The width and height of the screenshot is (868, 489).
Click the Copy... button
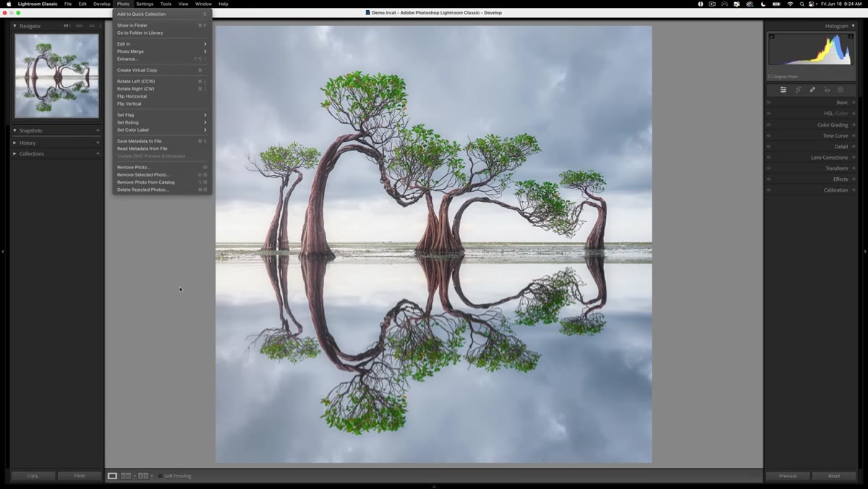pos(33,476)
